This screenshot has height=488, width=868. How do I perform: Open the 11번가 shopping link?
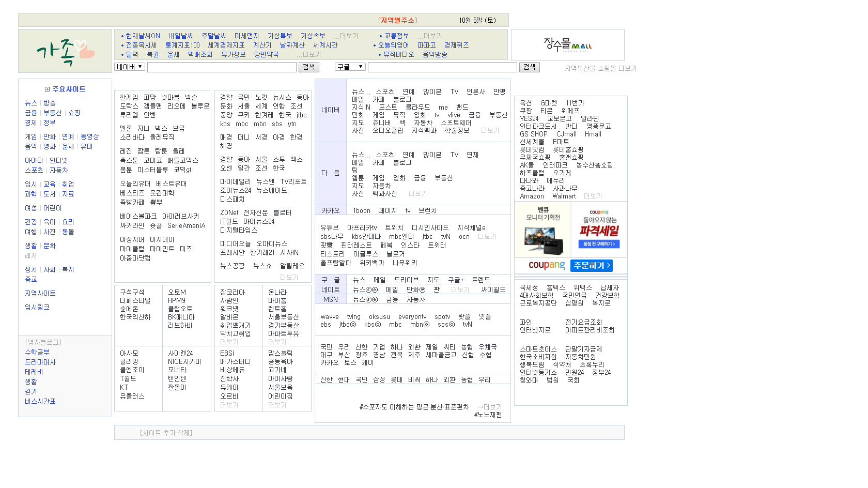click(575, 103)
